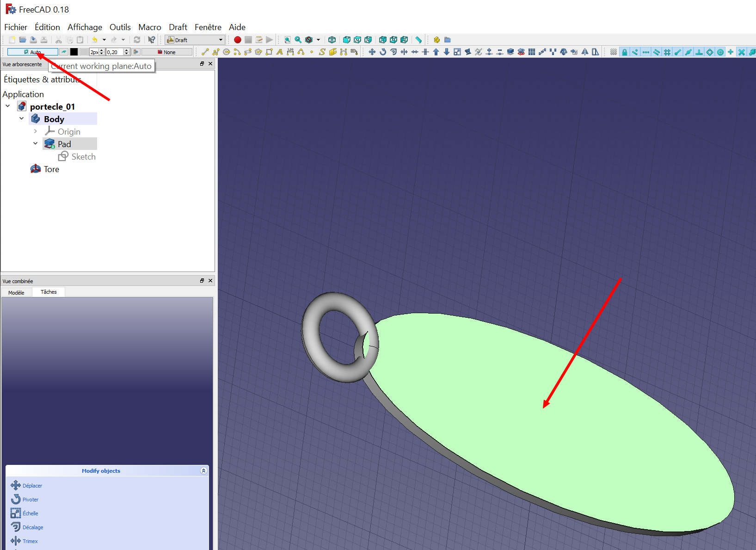Screen dimensions: 756x550
Task: Open the Draft menu
Action: [178, 27]
